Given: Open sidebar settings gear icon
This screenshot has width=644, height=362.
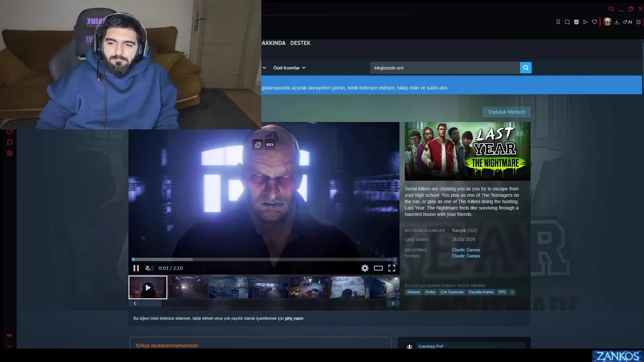Looking at the screenshot, I should (x=10, y=153).
